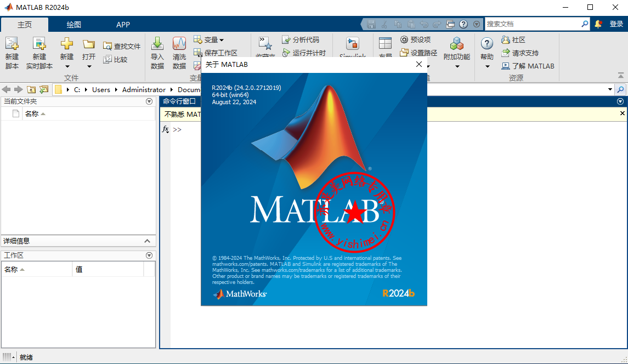Click the Add-Ons (附加功能) cubes icon
The height and width of the screenshot is (364, 628).
tap(456, 43)
